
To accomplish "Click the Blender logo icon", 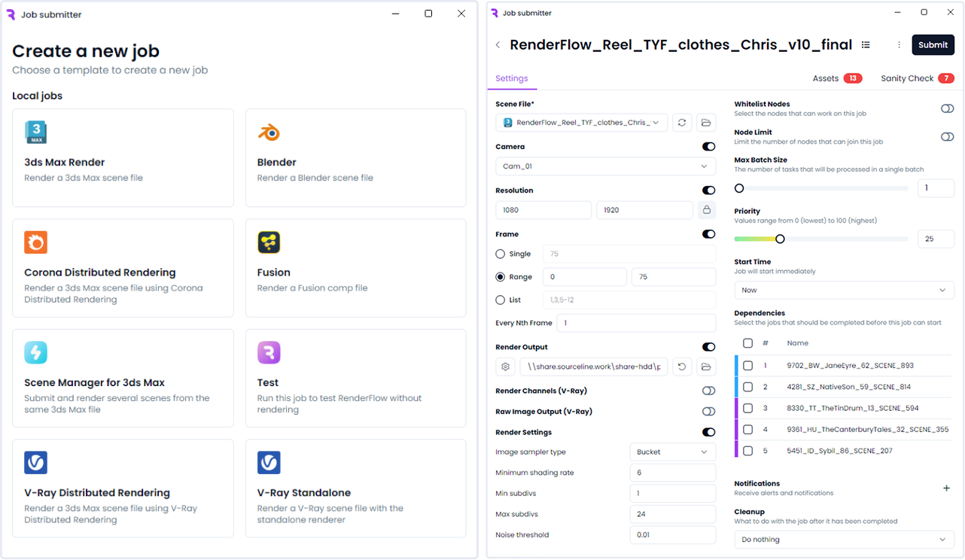I will click(x=269, y=132).
